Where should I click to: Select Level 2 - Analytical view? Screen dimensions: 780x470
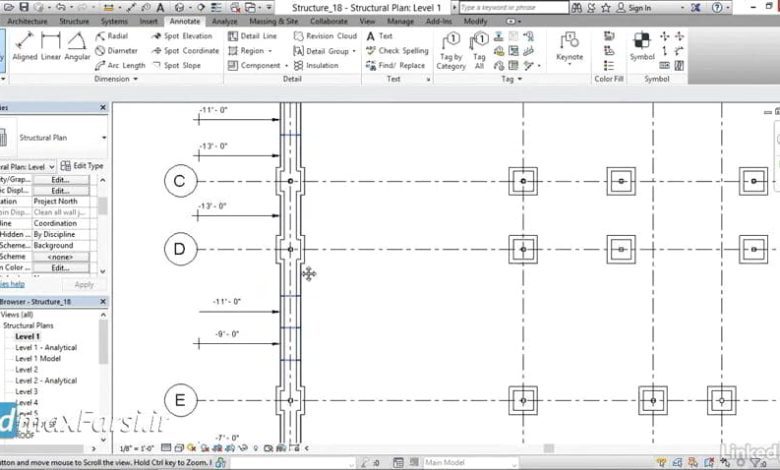pyautogui.click(x=46, y=380)
